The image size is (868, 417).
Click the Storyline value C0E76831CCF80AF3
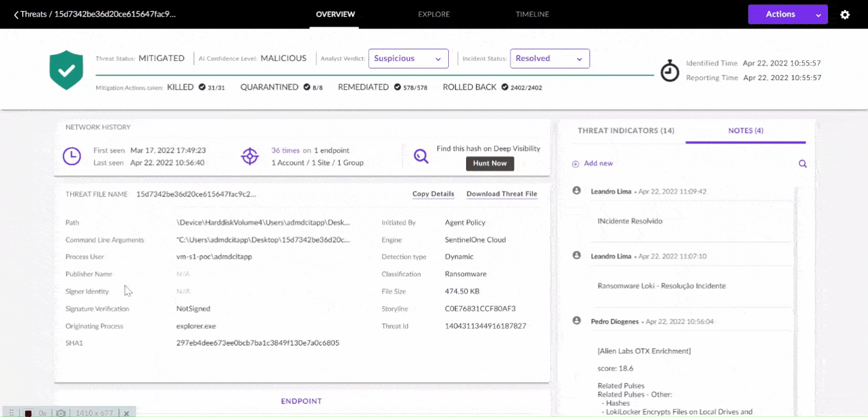480,309
